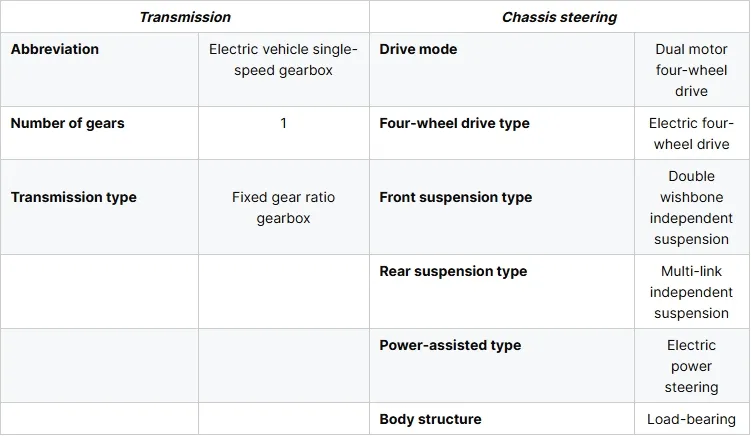Select the Body structure label
The height and width of the screenshot is (436, 751).
430,419
